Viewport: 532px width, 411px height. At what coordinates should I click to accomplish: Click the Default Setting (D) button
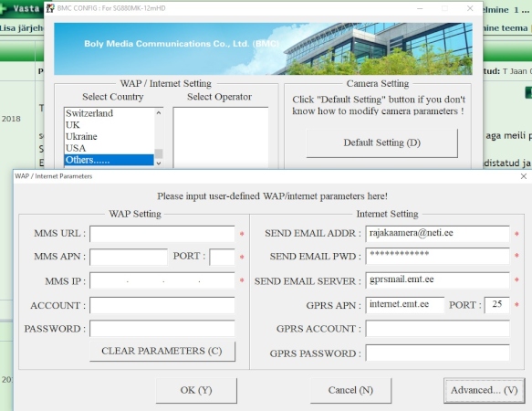click(381, 142)
